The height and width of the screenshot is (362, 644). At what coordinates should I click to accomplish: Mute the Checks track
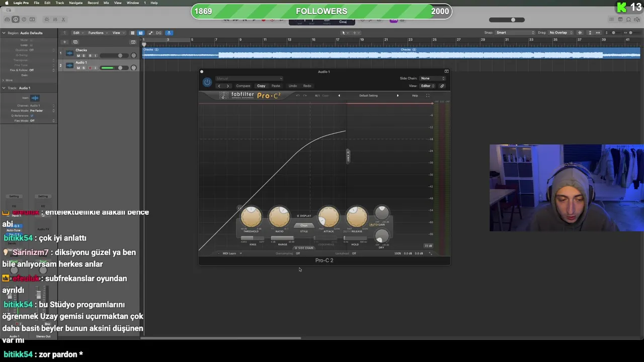point(78,56)
